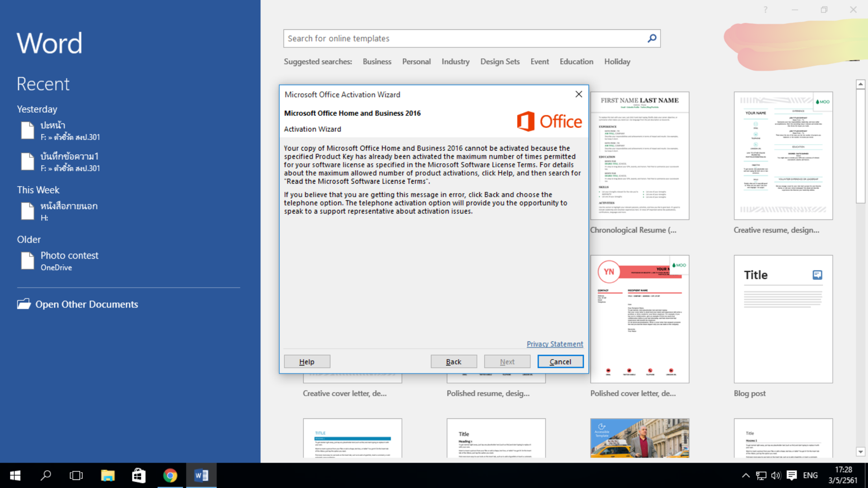This screenshot has height=488, width=868.
Task: Click the Word help question mark icon
Action: pos(765,9)
